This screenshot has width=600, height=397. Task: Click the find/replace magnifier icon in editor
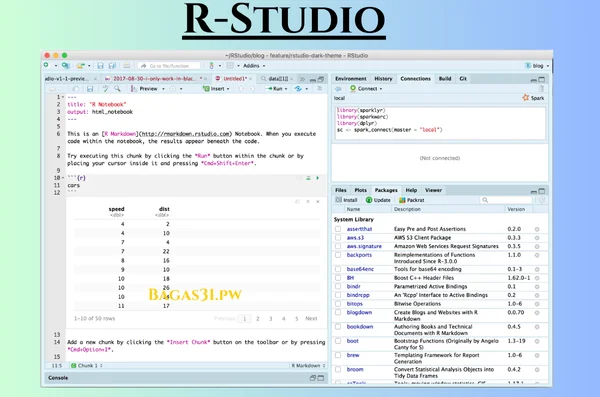tap(117, 89)
